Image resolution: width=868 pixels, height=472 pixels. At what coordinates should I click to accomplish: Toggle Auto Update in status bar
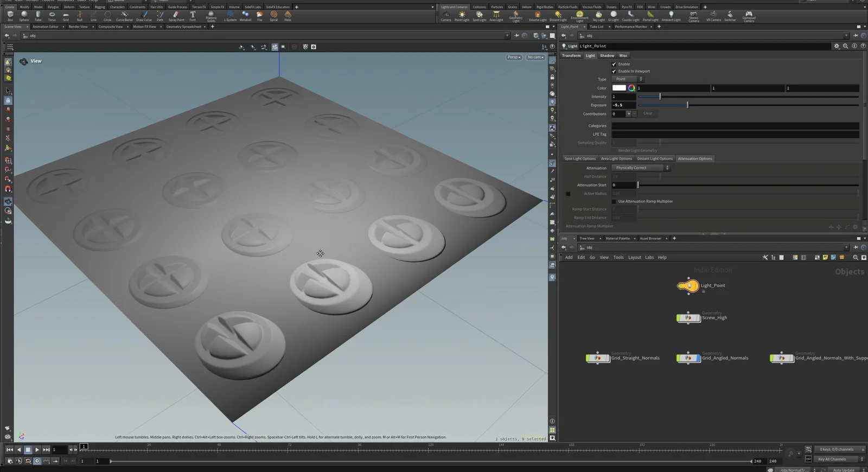(844, 470)
